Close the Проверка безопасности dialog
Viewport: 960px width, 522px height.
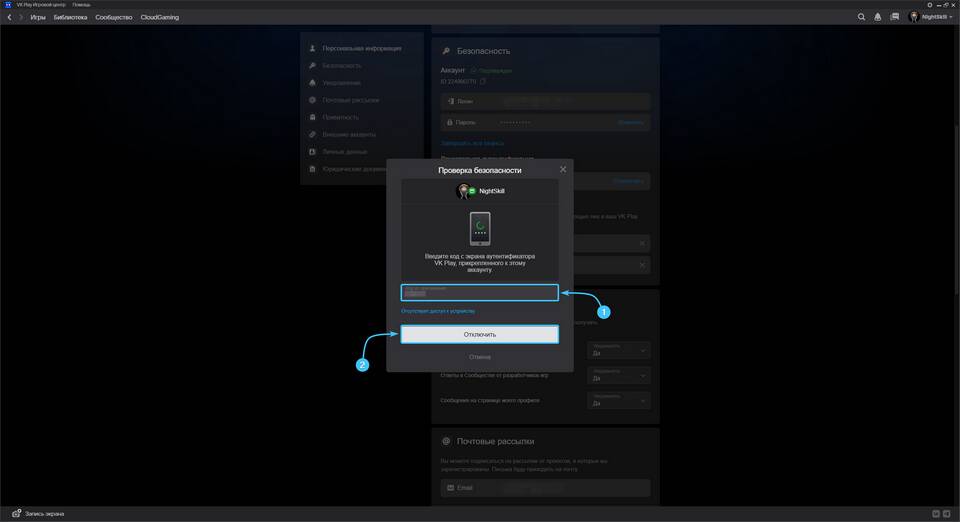[x=563, y=170]
